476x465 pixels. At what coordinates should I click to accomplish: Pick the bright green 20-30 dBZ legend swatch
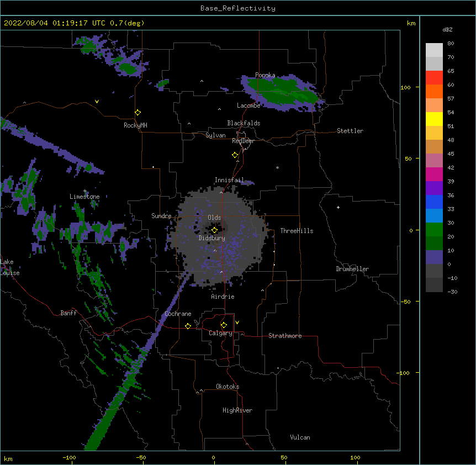[434, 230]
